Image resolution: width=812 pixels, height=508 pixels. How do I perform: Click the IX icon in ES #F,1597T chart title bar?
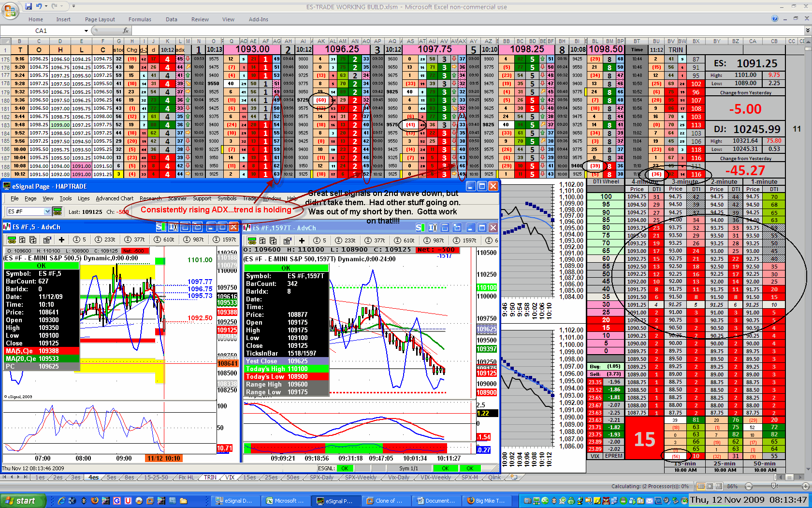(433, 227)
